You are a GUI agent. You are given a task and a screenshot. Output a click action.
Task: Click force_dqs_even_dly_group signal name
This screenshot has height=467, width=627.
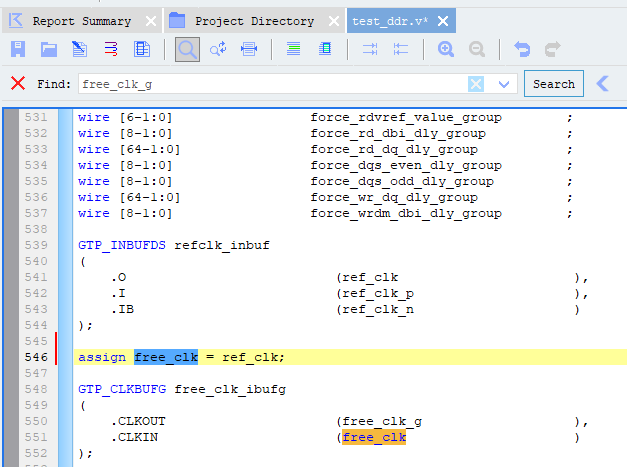(x=406, y=165)
